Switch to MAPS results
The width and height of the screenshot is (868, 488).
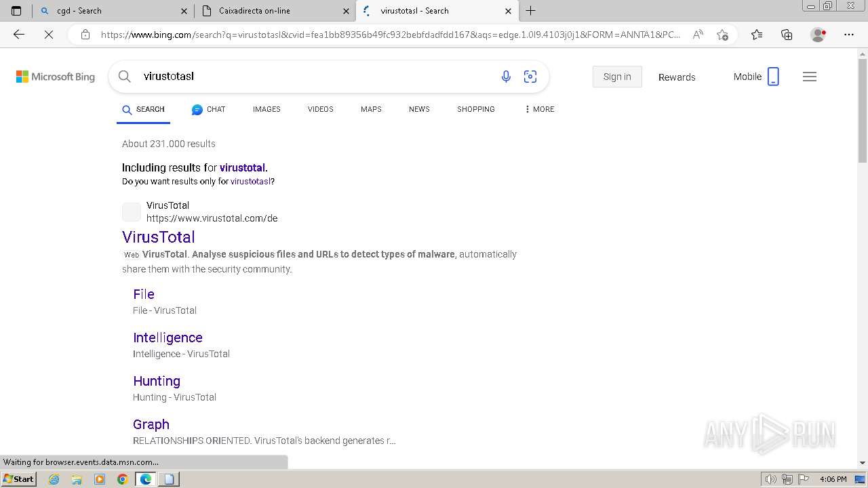[371, 109]
